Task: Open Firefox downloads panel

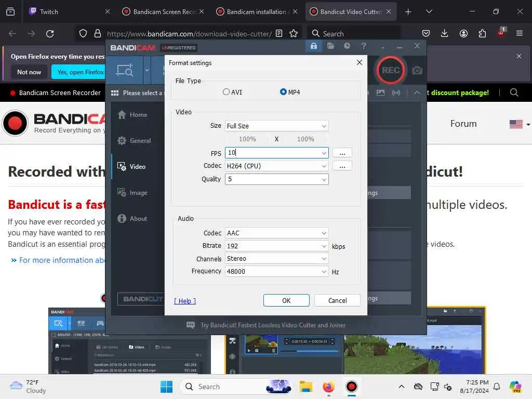Action: pyautogui.click(x=445, y=34)
